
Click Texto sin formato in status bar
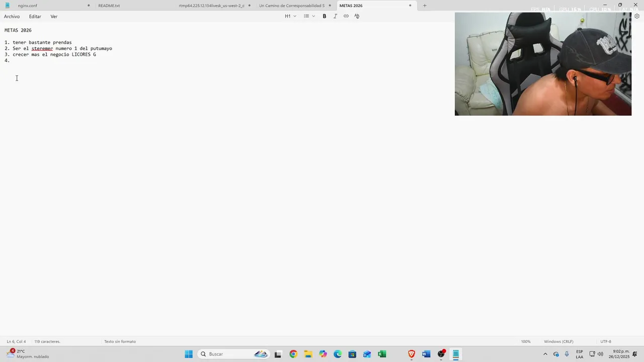[x=120, y=341]
